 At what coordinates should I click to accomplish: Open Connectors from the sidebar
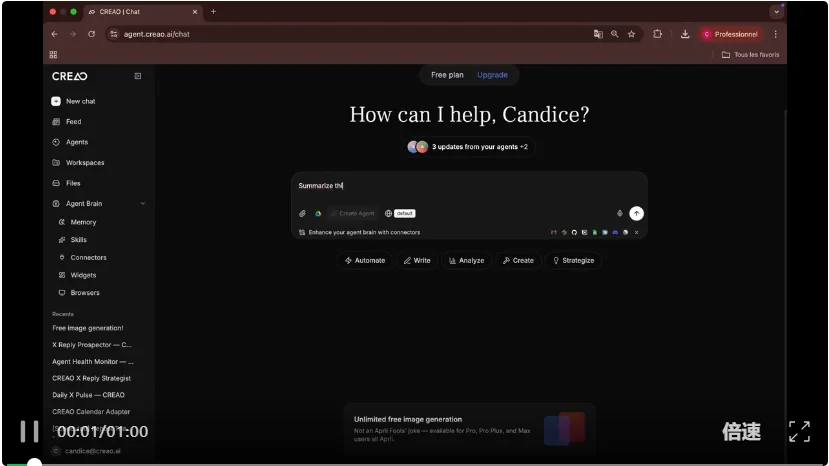[88, 257]
